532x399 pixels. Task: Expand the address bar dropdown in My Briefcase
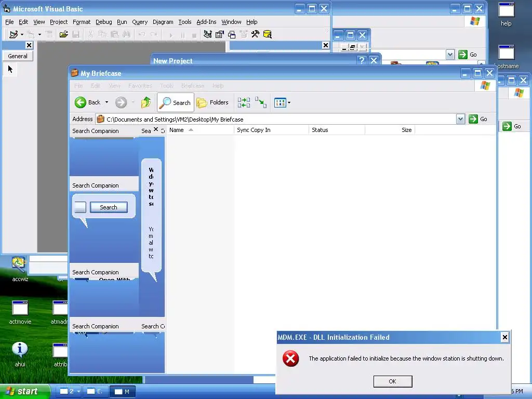(460, 119)
